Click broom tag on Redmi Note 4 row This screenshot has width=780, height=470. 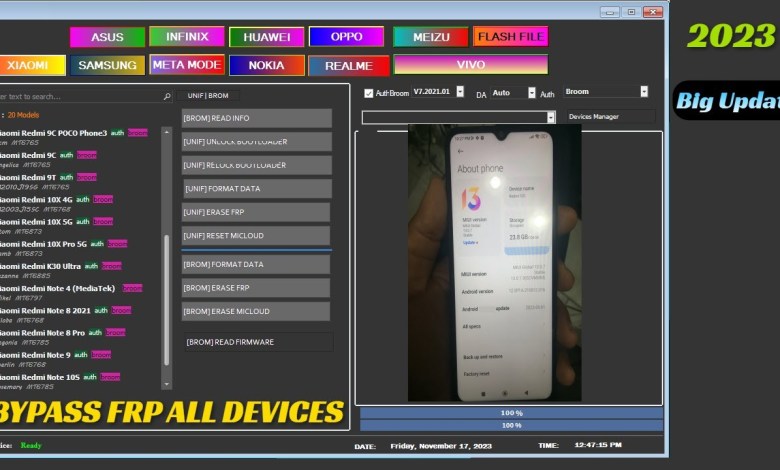pyautogui.click(x=132, y=288)
